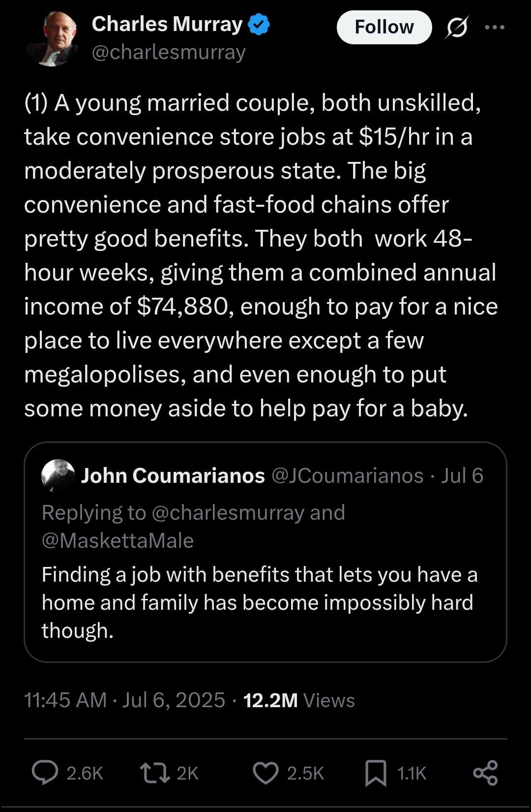Open the Grok icon beside Follow
The height and width of the screenshot is (812, 531).
457,27
